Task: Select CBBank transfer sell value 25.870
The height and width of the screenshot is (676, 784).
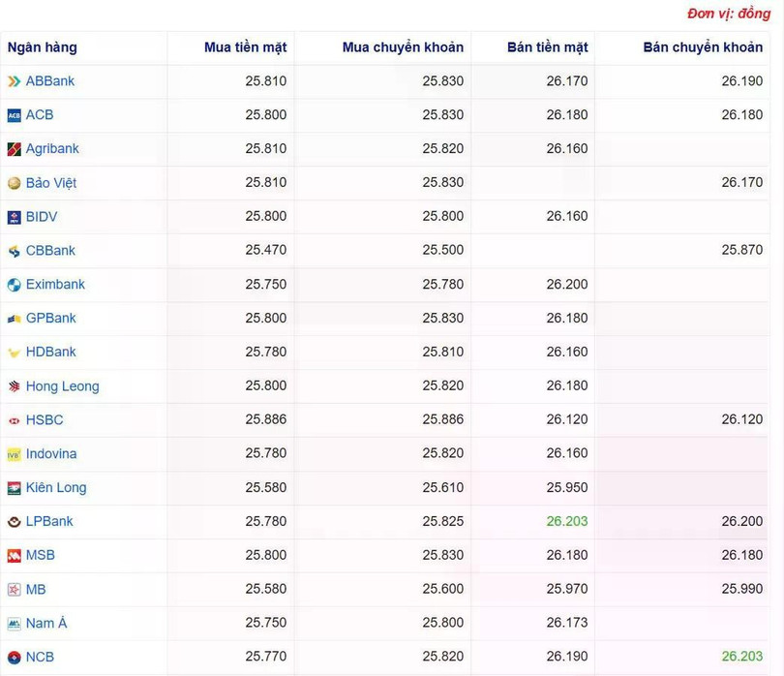Action: pos(742,250)
